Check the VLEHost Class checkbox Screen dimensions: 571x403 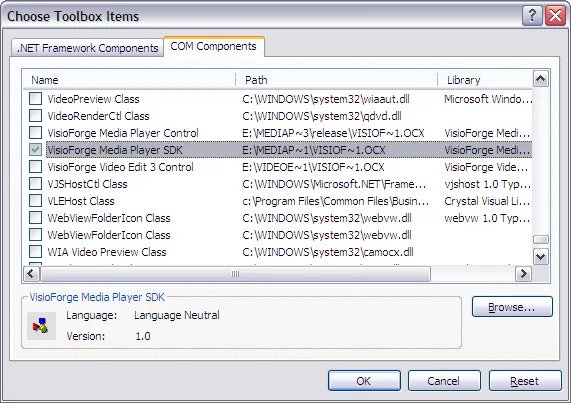tap(35, 201)
